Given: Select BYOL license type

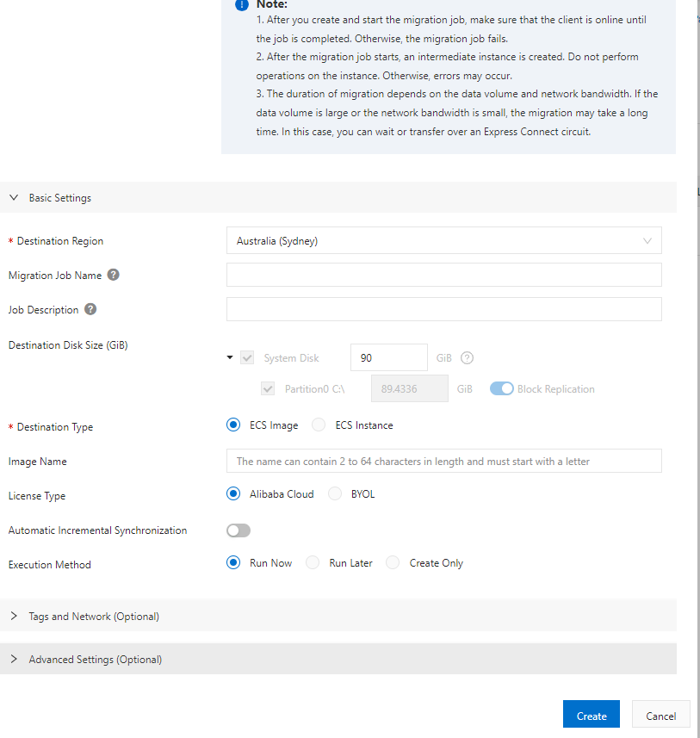Looking at the screenshot, I should pyautogui.click(x=335, y=494).
